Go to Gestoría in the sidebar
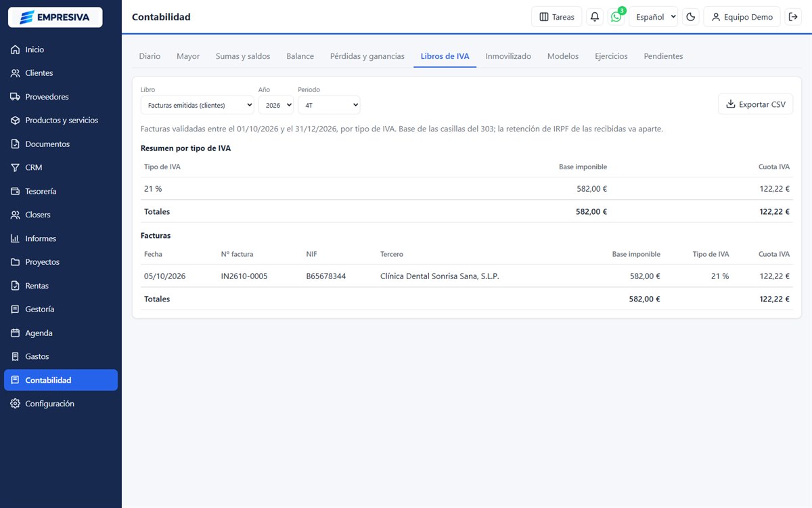812x508 pixels. click(61, 310)
